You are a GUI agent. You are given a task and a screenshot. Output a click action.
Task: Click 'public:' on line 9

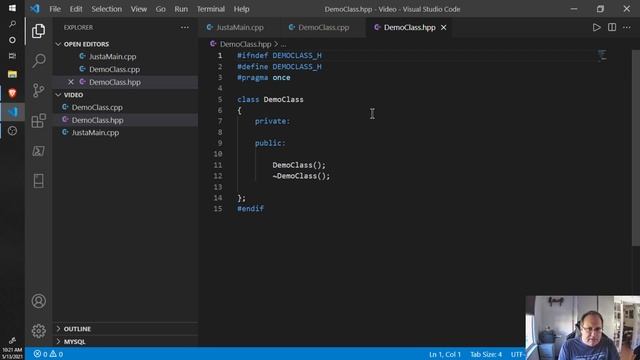(270, 143)
